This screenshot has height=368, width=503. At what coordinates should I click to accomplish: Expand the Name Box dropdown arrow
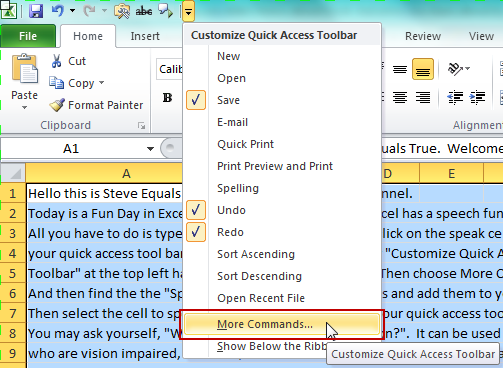pos(150,149)
